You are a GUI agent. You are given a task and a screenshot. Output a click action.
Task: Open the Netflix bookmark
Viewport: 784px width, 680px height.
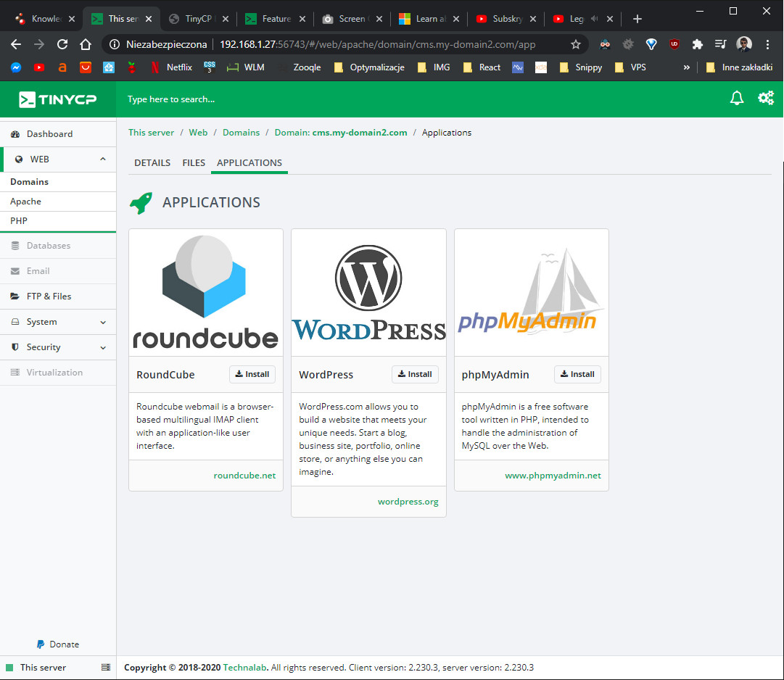point(171,67)
